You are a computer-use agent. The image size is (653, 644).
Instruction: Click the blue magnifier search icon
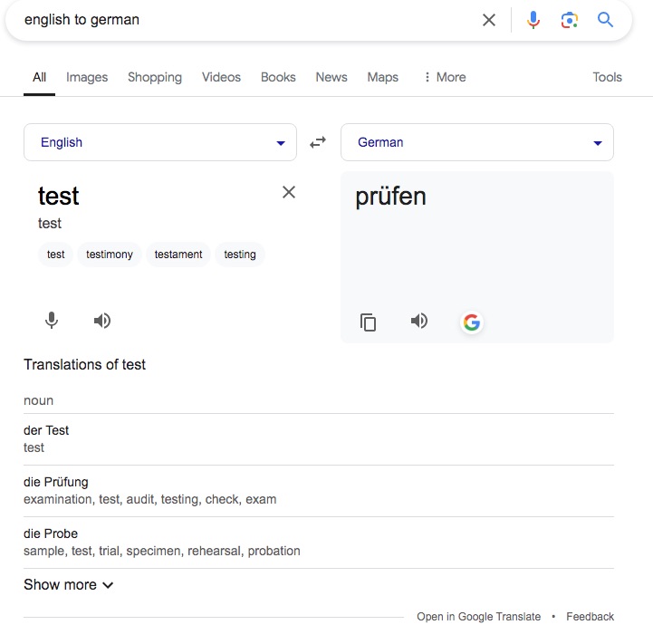click(605, 20)
